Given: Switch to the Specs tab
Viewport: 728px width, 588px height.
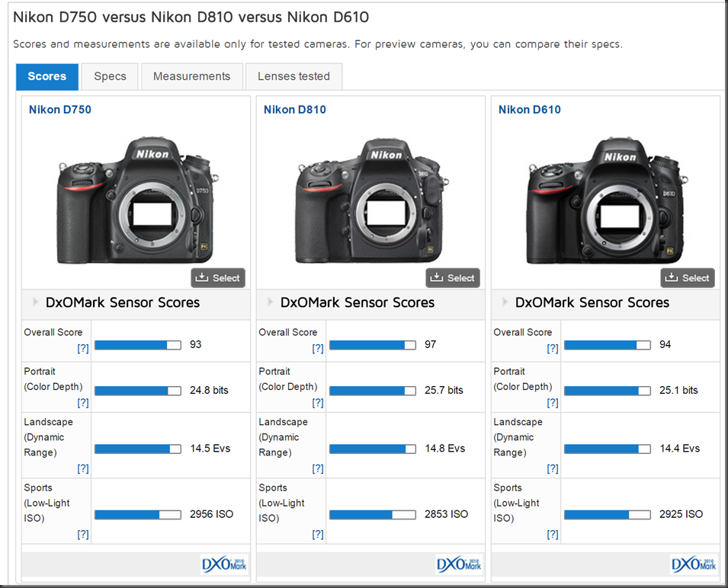Looking at the screenshot, I should [110, 76].
